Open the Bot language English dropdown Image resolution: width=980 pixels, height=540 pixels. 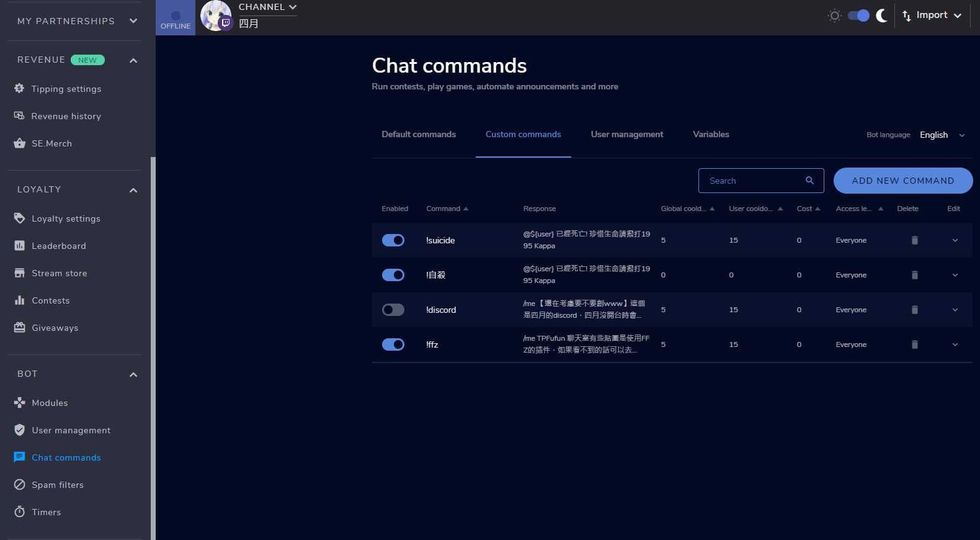tap(942, 135)
